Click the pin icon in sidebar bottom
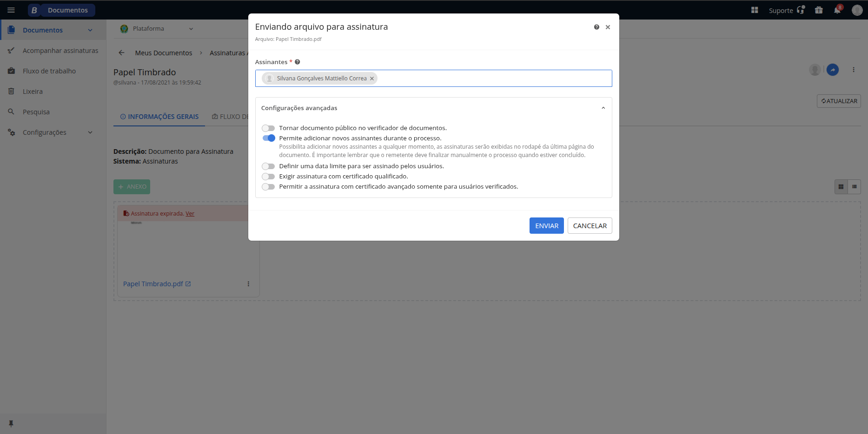Screen dimensions: 868x434 [11, 423]
